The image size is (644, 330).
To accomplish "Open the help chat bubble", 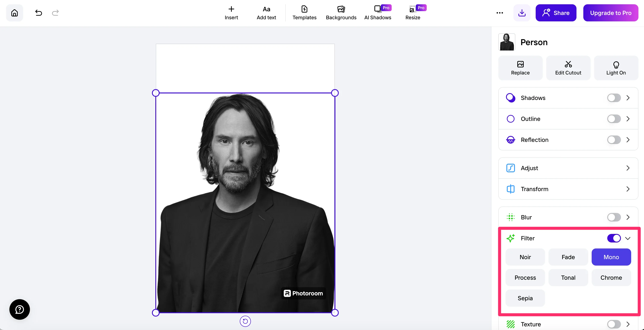I will pyautogui.click(x=19, y=309).
